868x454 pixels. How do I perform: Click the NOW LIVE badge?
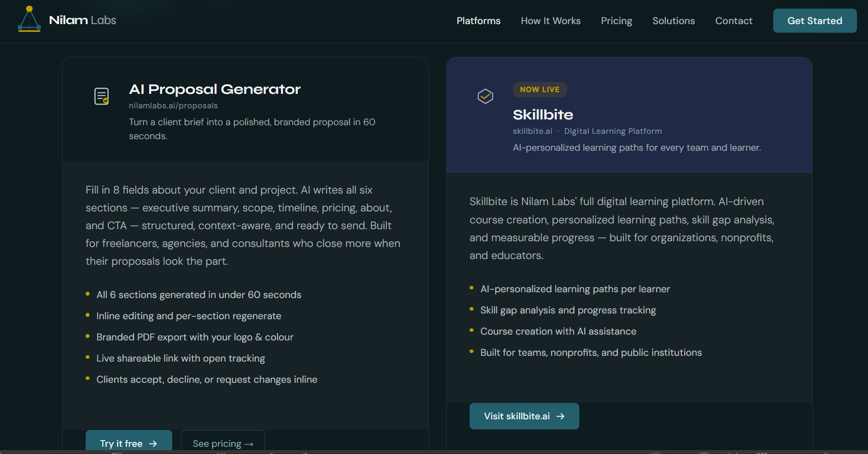(x=540, y=90)
